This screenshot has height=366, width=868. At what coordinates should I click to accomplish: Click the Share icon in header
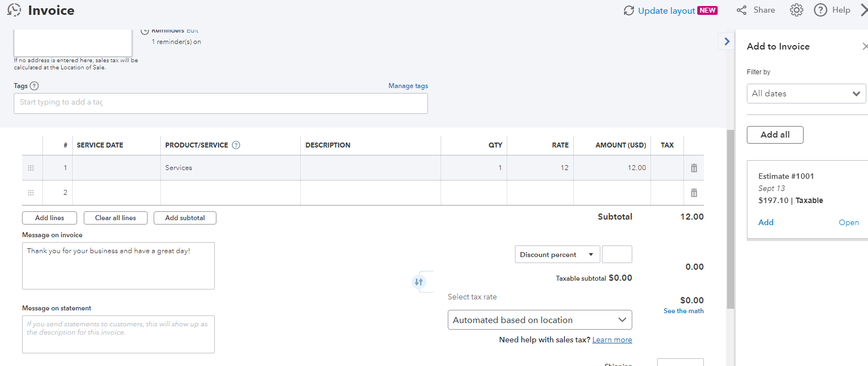click(742, 10)
